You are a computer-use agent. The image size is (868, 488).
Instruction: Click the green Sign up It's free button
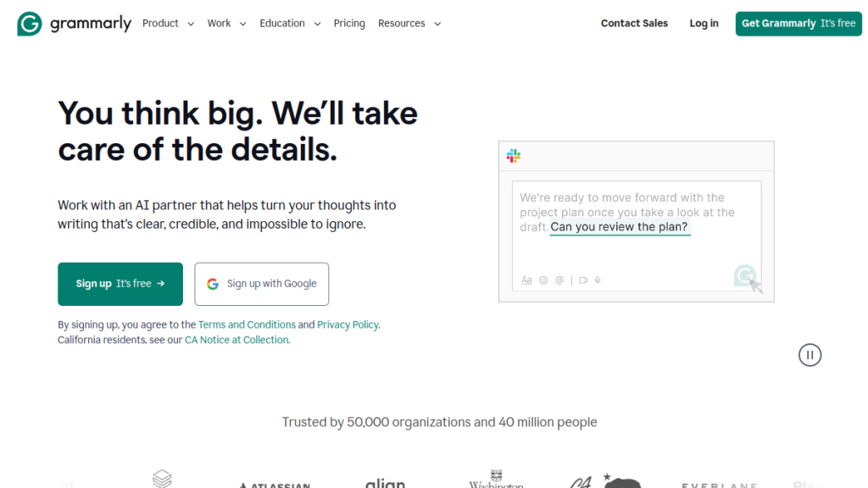coord(120,284)
